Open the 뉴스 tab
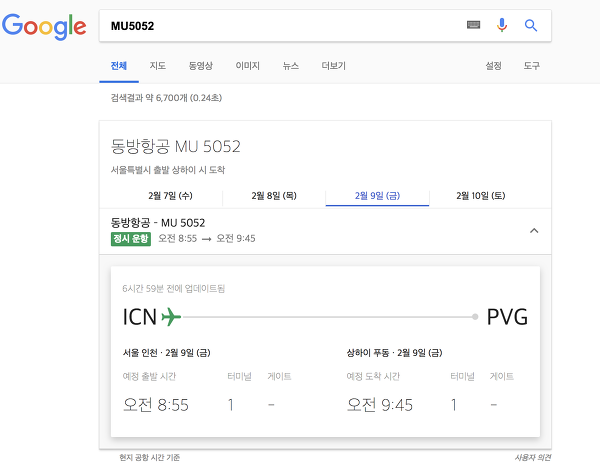Image resolution: width=600 pixels, height=467 pixels. (290, 66)
